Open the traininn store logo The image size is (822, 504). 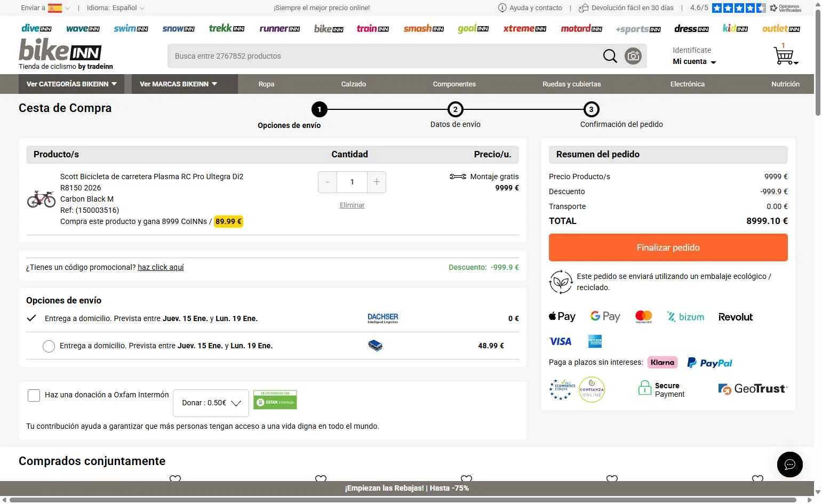tap(372, 28)
